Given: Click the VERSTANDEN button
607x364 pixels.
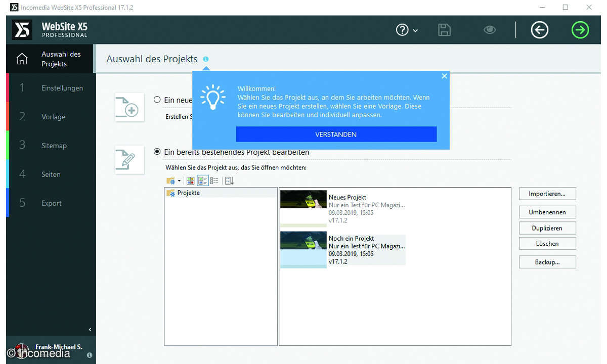Looking at the screenshot, I should point(336,134).
